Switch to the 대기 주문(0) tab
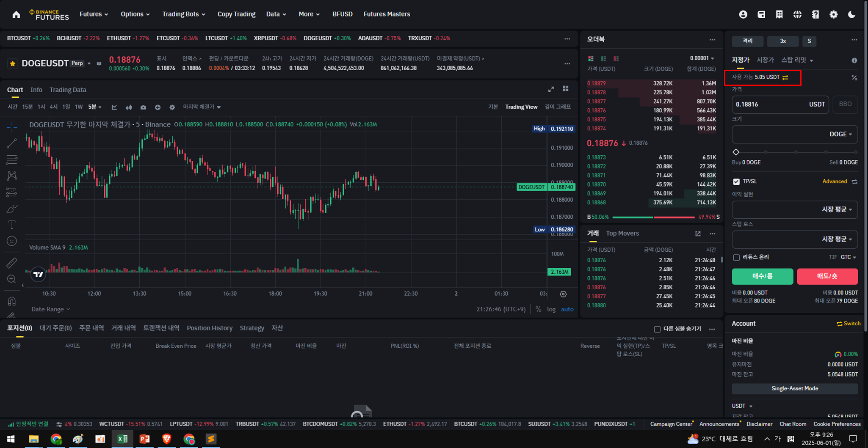 point(55,328)
